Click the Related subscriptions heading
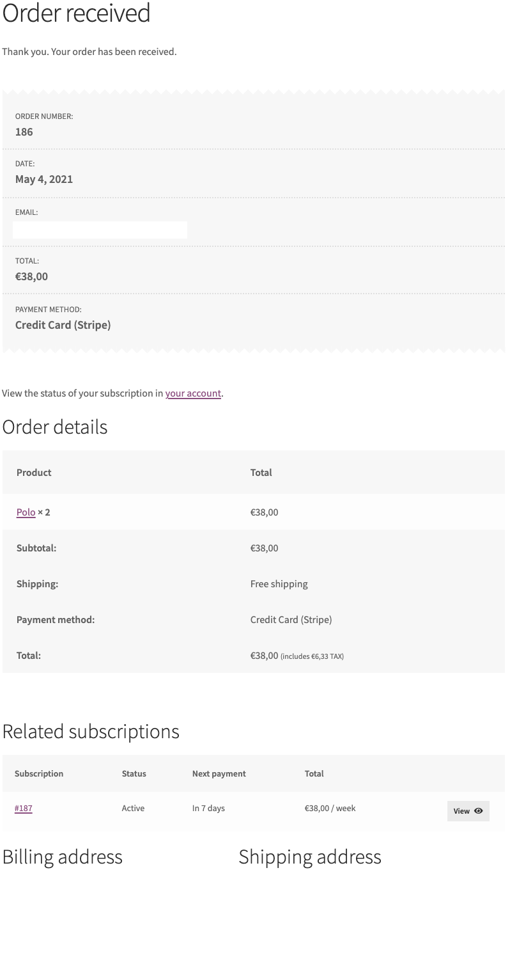The width and height of the screenshot is (510, 980). point(90,731)
